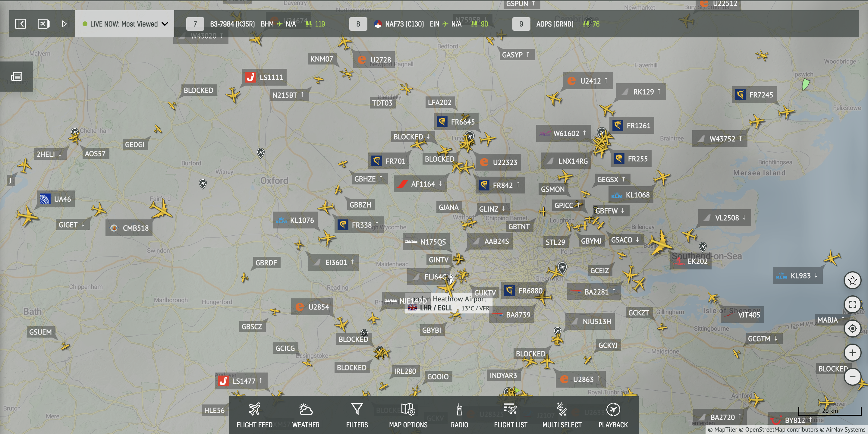This screenshot has height=434, width=868.
Task: Open Playback mode
Action: (613, 415)
